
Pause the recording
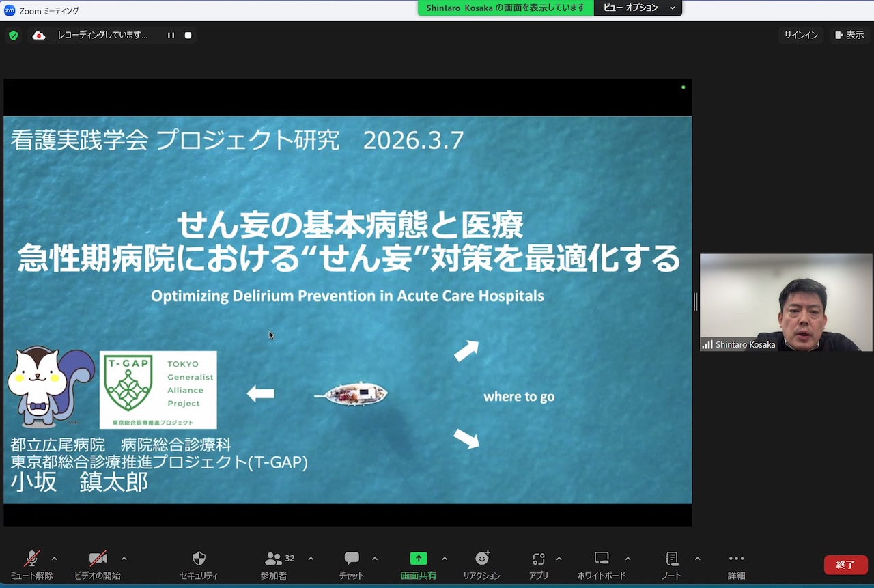pyautogui.click(x=171, y=36)
